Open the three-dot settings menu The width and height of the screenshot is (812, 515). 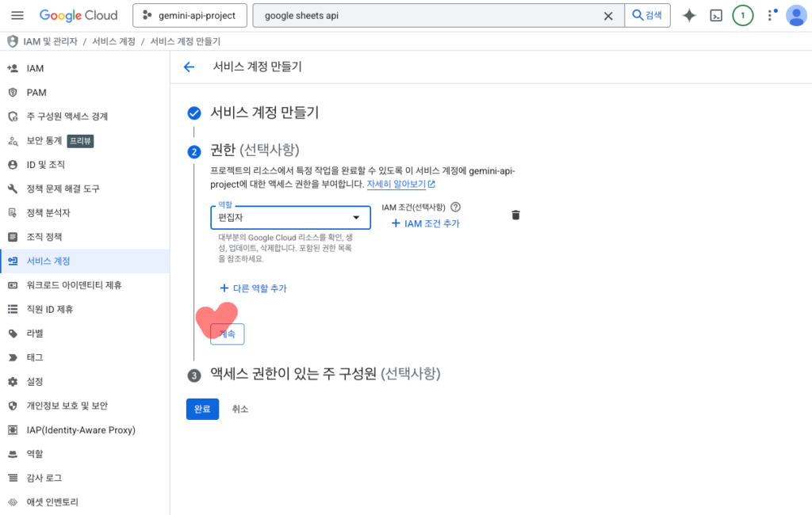(x=771, y=16)
